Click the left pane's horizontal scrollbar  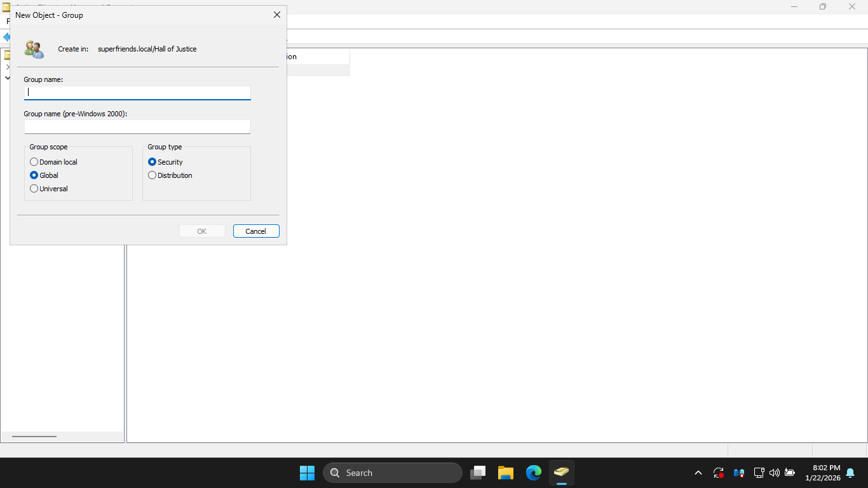(x=34, y=437)
